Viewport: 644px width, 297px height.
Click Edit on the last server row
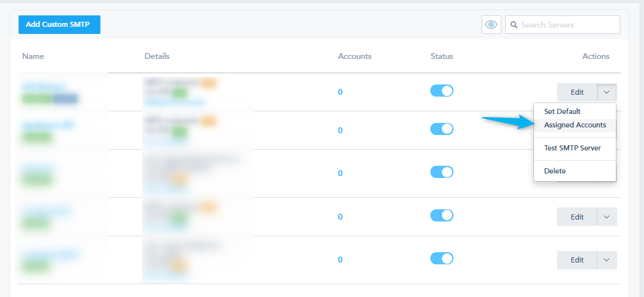point(577,260)
